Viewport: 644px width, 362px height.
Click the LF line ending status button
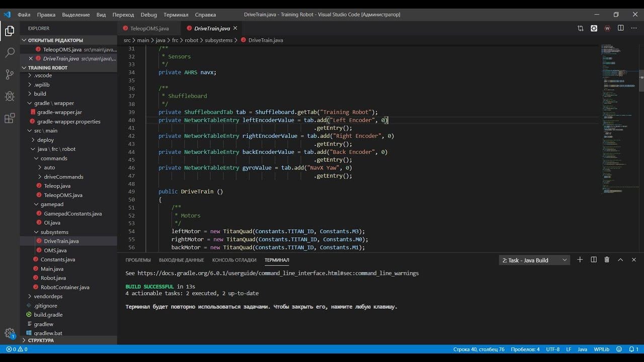click(x=569, y=349)
